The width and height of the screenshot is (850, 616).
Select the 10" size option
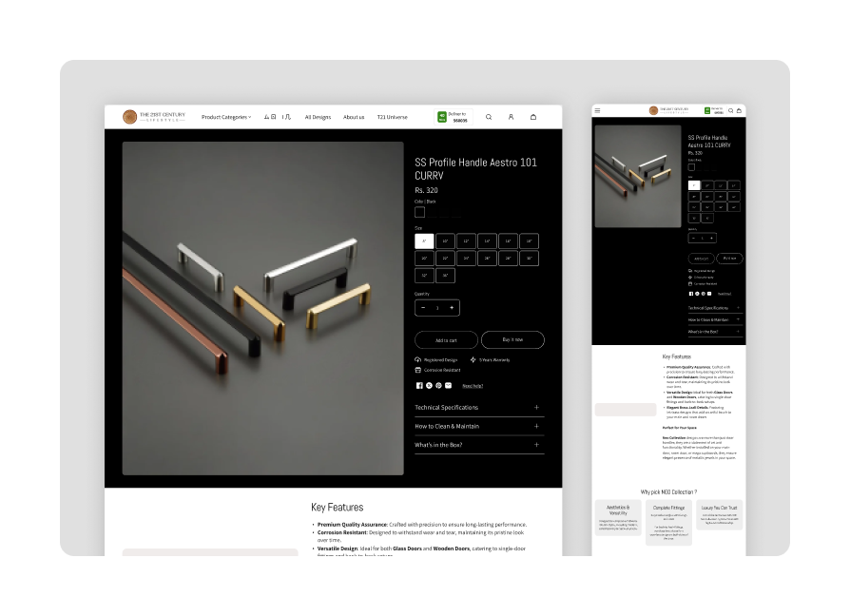click(x=445, y=241)
